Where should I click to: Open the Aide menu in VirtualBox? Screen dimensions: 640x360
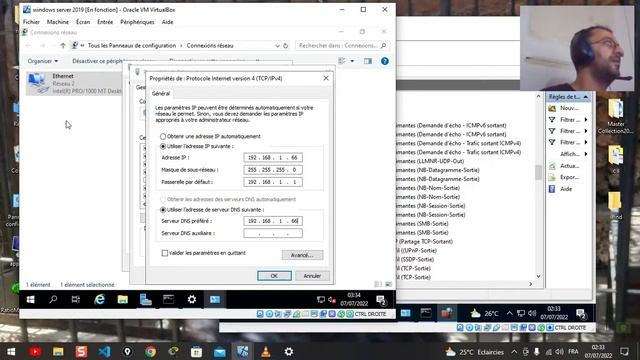tap(167, 22)
